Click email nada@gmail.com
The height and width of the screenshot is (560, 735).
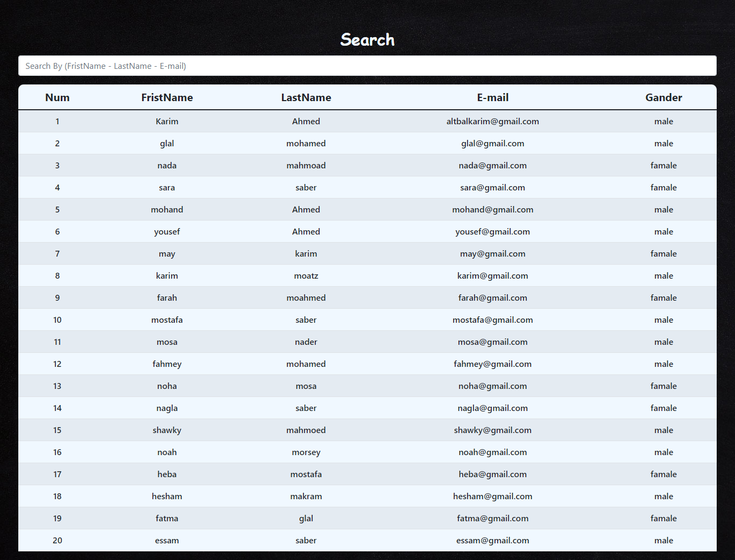pyautogui.click(x=493, y=166)
